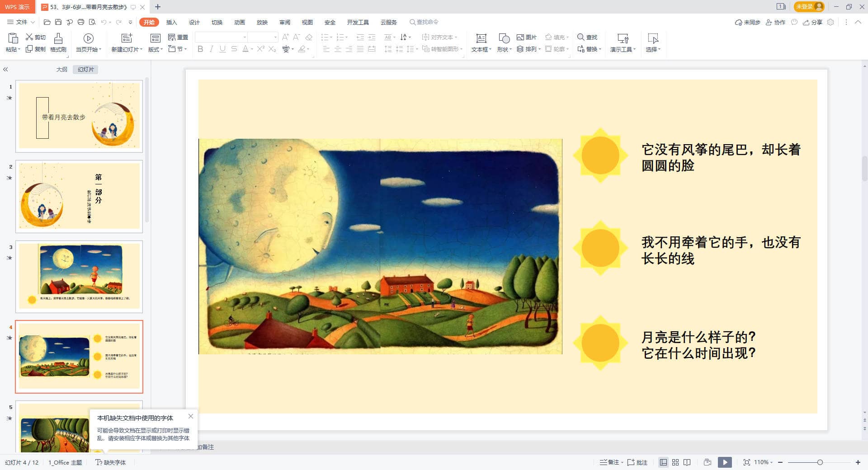Insert Picture (图片) icon
Viewport: 868px width, 470px height.
[x=520, y=37]
